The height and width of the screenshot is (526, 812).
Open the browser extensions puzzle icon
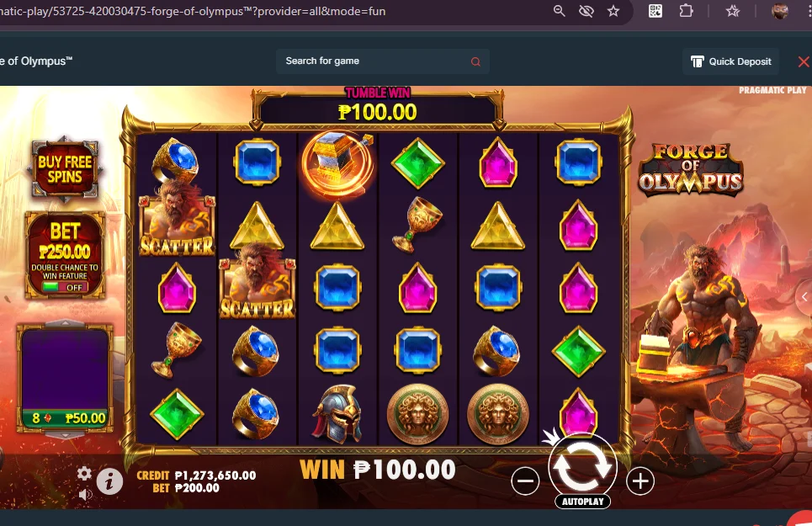pyautogui.click(x=686, y=11)
